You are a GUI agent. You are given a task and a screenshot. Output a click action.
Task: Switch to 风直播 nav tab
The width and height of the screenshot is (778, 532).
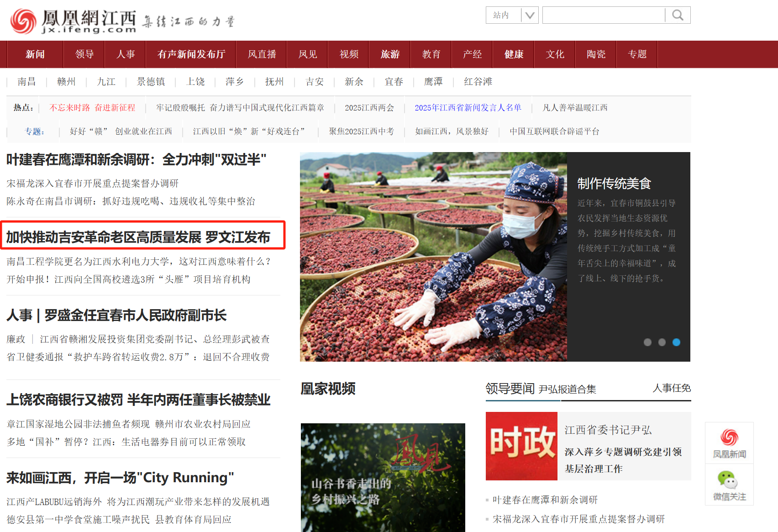point(262,54)
